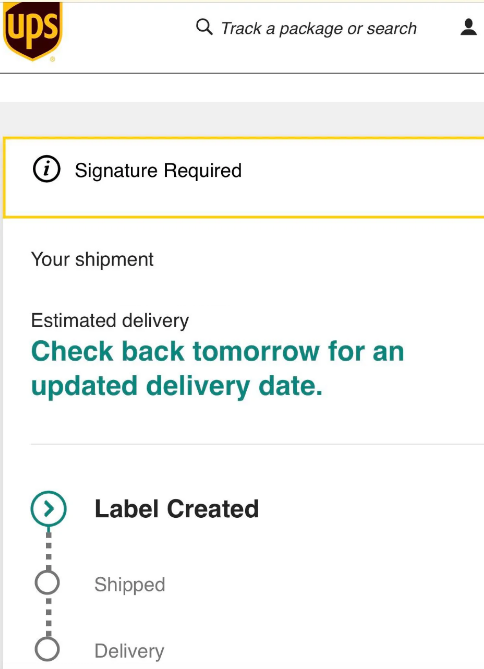Click the yellow-bordered Signature Required banner
The image size is (484, 669).
click(x=244, y=177)
